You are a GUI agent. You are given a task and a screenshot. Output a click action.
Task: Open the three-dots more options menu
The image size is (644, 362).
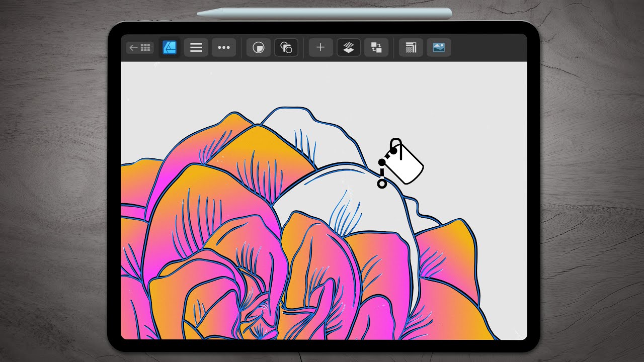pos(224,48)
